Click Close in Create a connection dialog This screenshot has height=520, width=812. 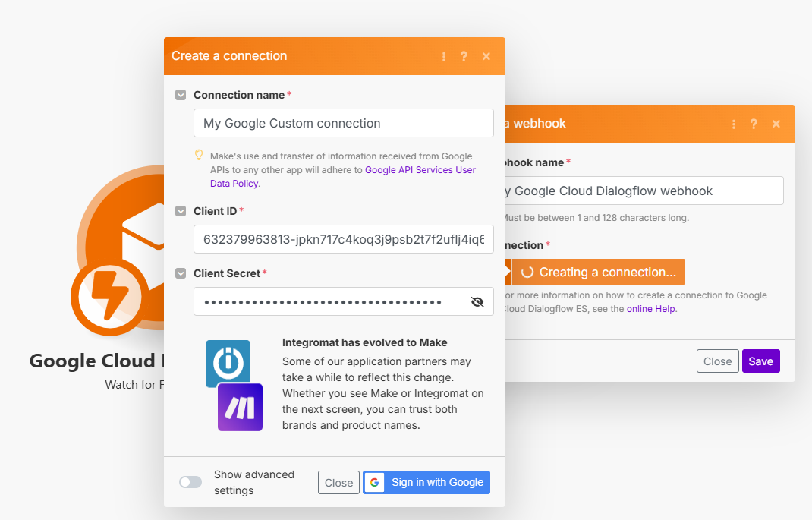pyautogui.click(x=338, y=483)
